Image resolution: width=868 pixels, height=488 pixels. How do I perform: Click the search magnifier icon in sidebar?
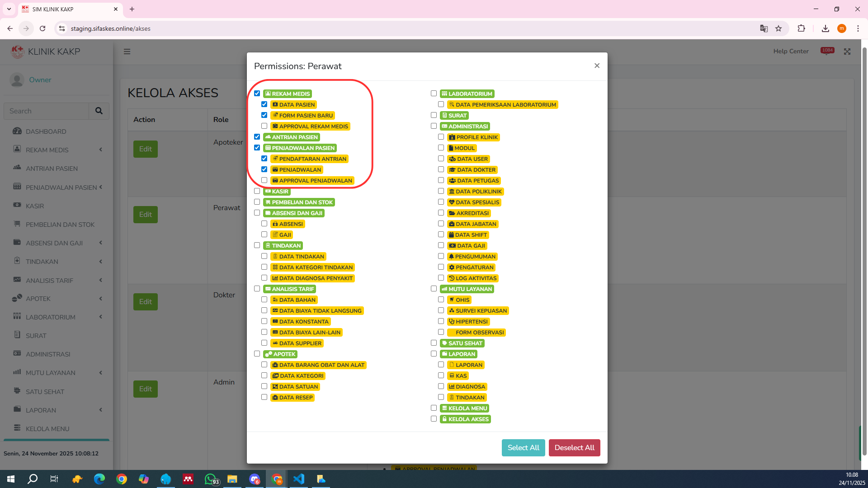(x=99, y=111)
